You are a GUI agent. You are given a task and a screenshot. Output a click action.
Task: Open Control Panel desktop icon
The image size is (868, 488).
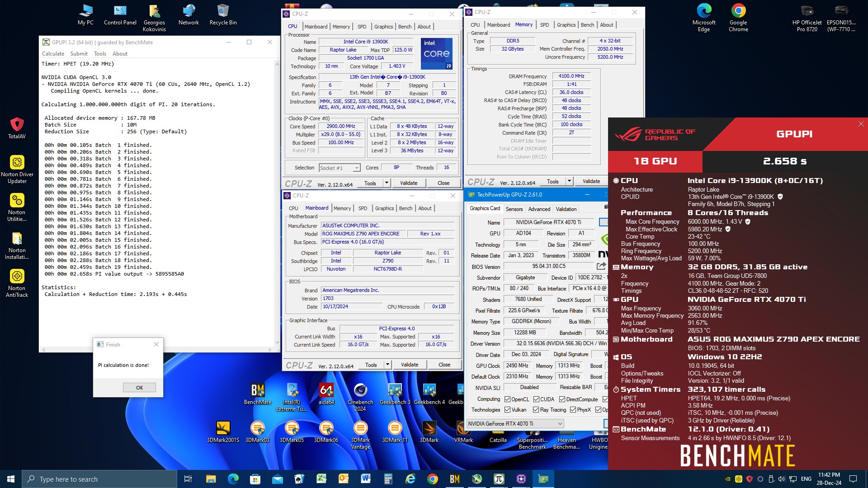(x=120, y=14)
